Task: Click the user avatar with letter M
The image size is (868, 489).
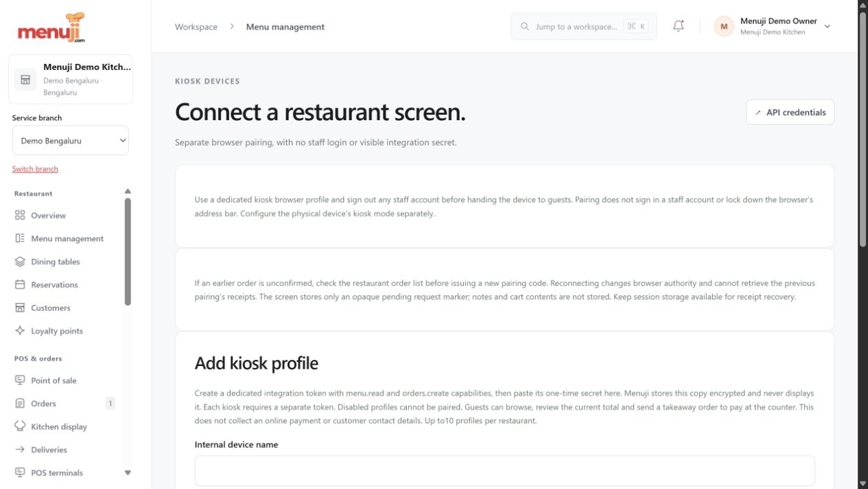Action: [723, 27]
